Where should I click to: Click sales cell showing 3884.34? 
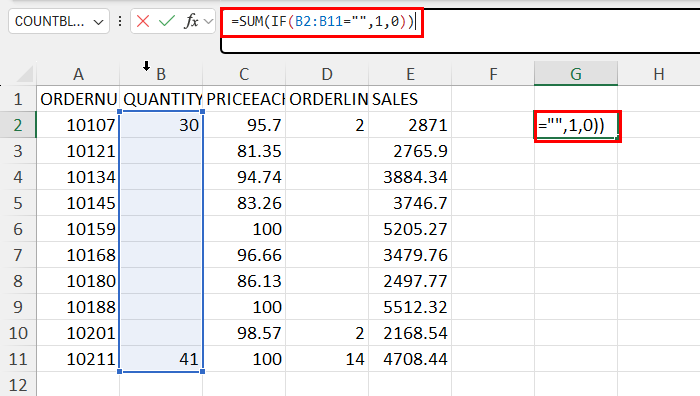(x=410, y=177)
